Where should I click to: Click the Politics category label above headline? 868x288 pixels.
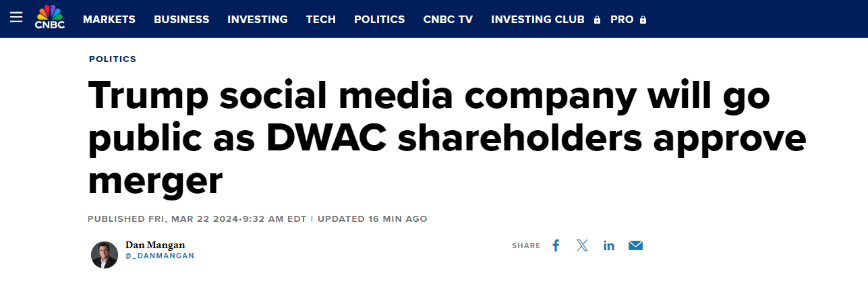point(113,59)
